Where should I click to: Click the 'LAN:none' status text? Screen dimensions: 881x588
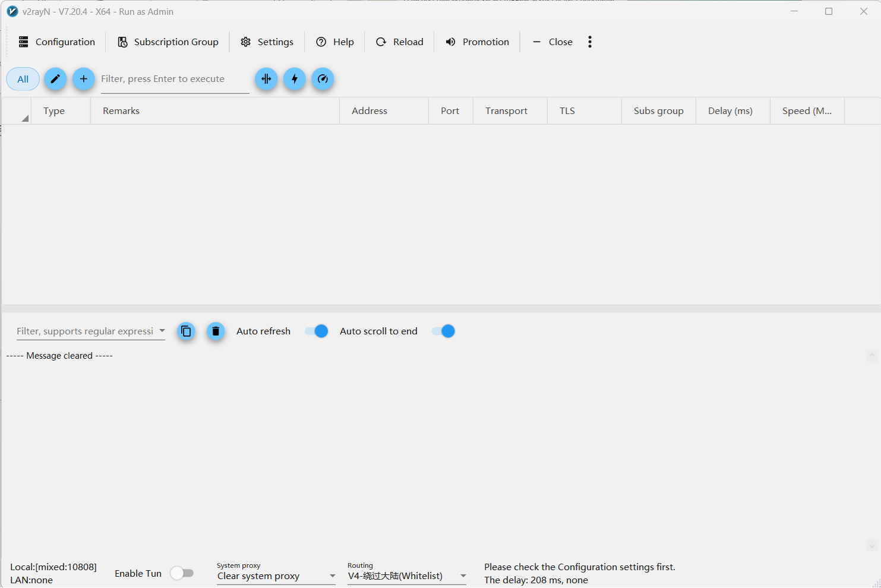pos(31,580)
